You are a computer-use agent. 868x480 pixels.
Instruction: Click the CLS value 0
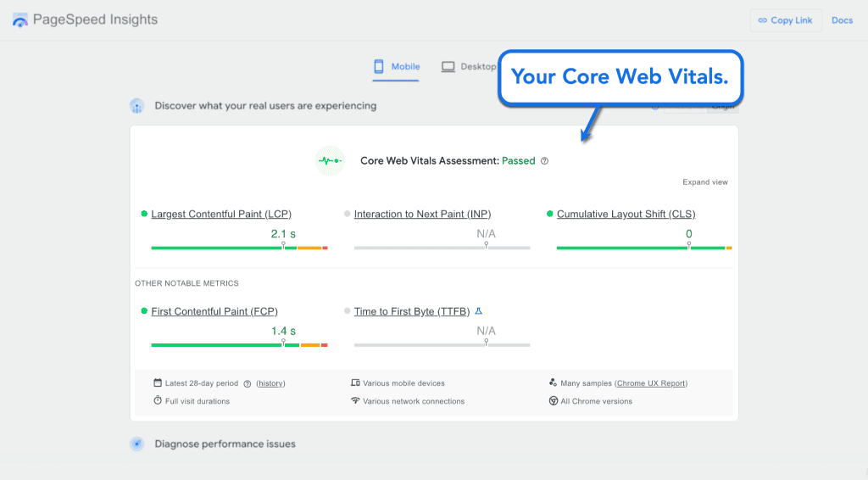(688, 233)
